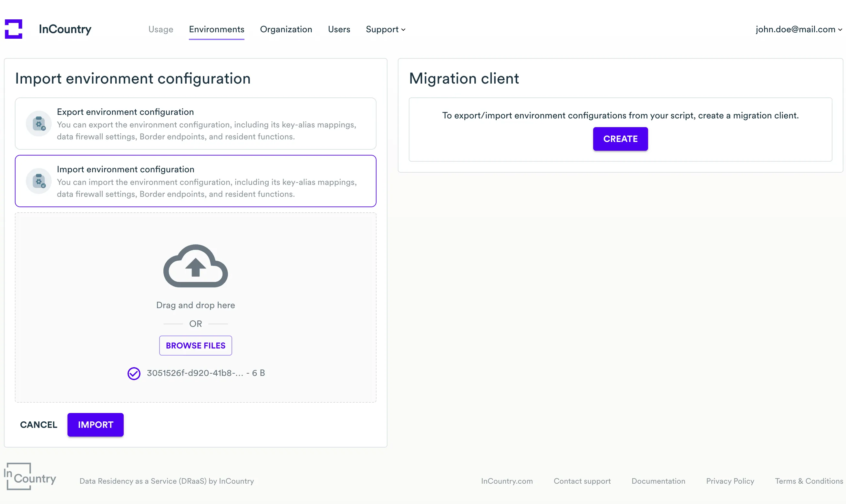Viewport: 846px width, 504px height.
Task: Click the cloud upload icon in drop area
Action: tap(195, 266)
